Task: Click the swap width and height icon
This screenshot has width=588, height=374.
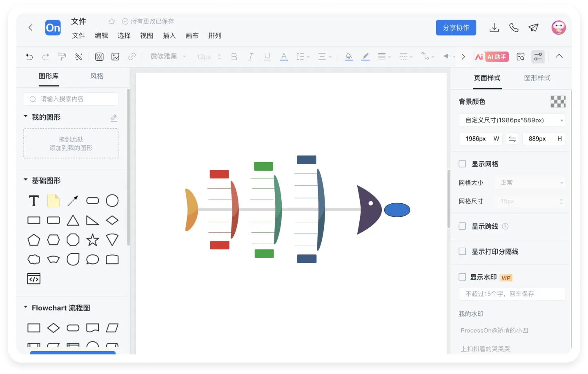Action: tap(512, 139)
